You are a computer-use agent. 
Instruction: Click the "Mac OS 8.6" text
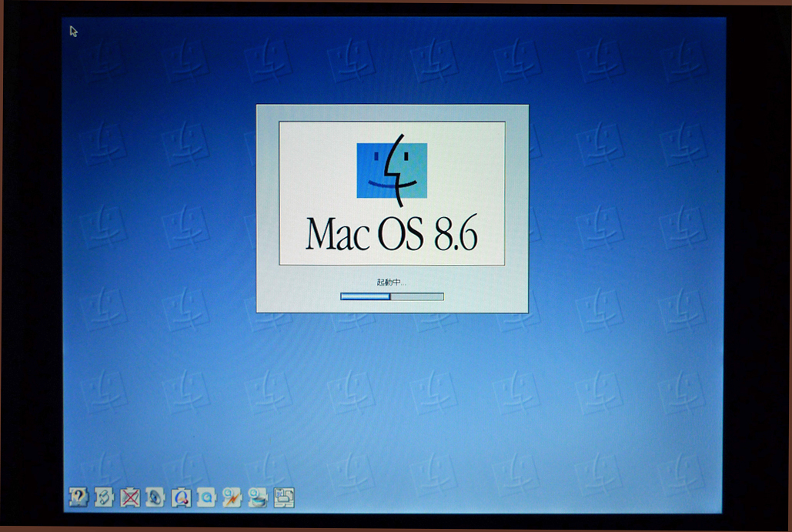click(392, 233)
